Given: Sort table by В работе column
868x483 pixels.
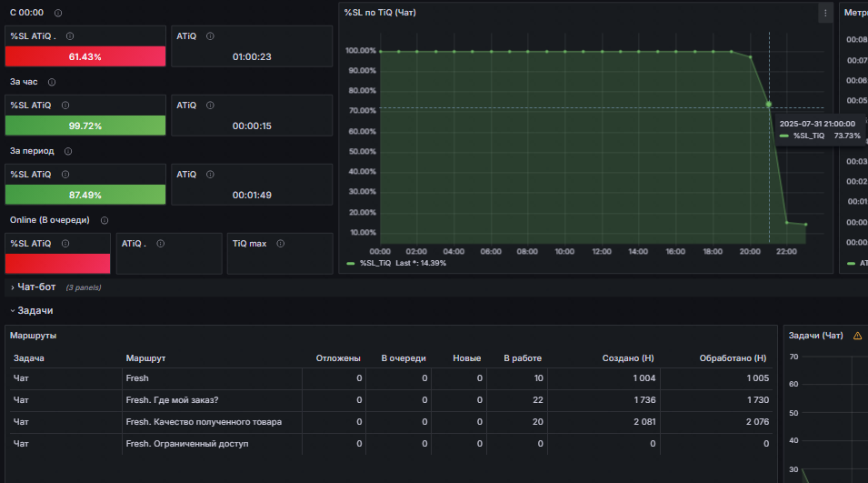Looking at the screenshot, I should click(x=523, y=358).
